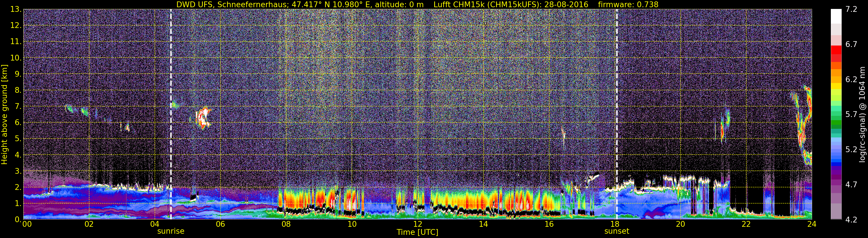Click the '00' time axis tick label
The image size is (868, 238).
27,224
